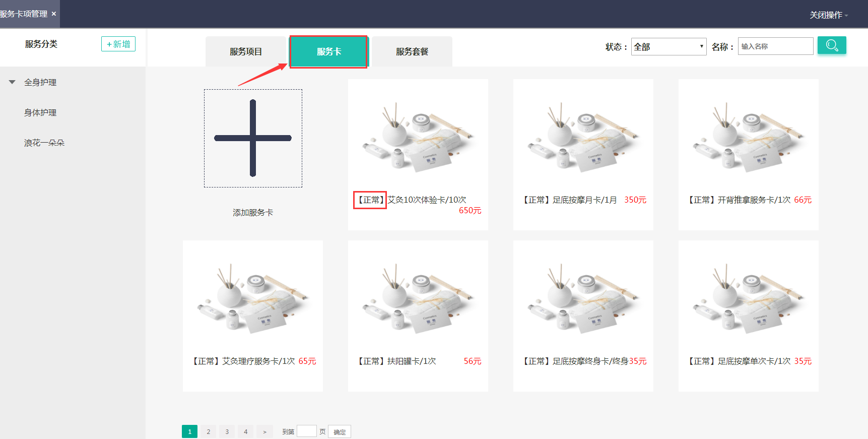The width and height of the screenshot is (868, 439).
Task: Collapse the 全身护理 category tree
Action: pyautogui.click(x=12, y=82)
